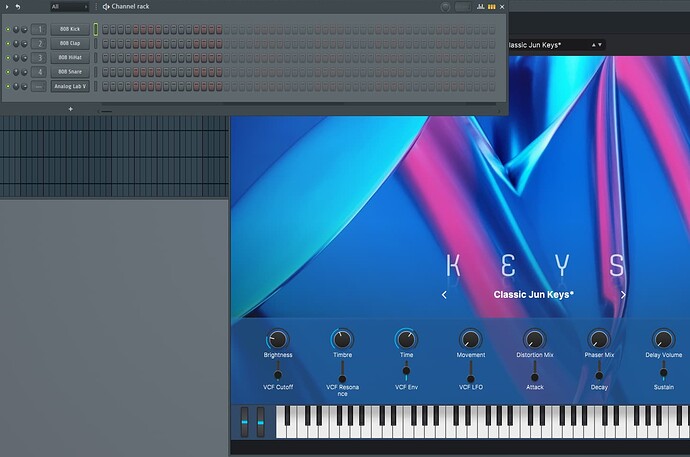Add a new channel with the plus button
The width and height of the screenshot is (690, 457).
point(70,109)
